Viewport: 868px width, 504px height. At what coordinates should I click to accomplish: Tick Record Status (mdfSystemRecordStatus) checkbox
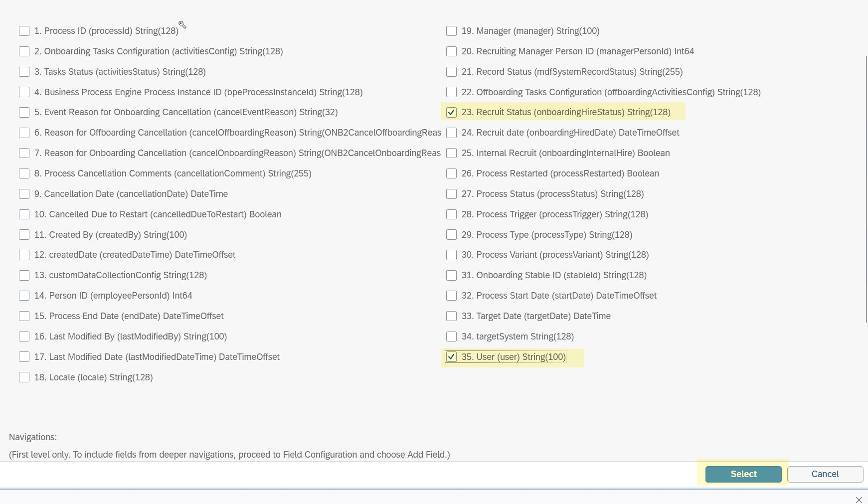click(451, 72)
